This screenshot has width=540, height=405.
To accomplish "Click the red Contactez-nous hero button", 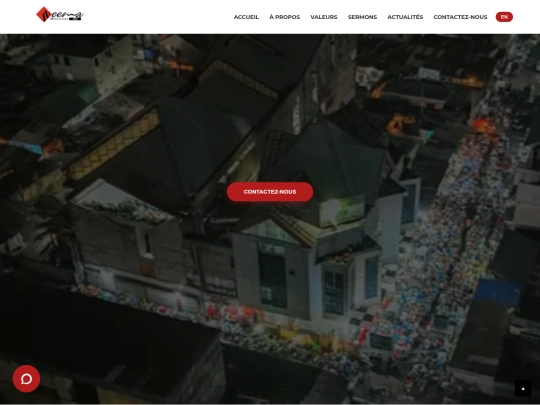I will click(x=270, y=192).
